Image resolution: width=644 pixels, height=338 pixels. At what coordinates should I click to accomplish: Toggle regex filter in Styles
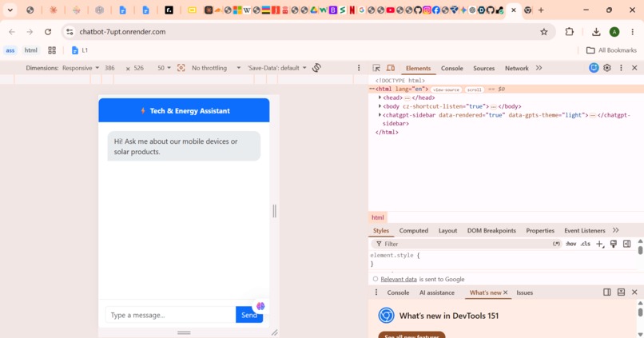click(x=557, y=244)
